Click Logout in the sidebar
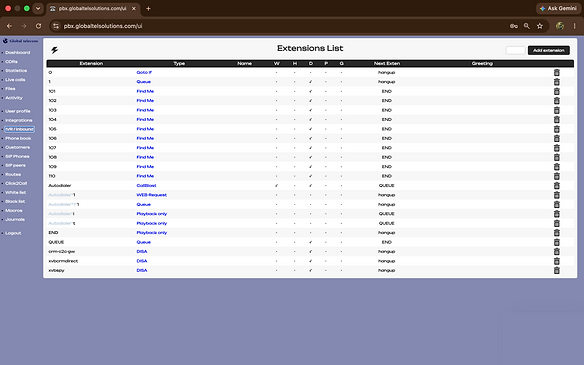 pos(13,233)
